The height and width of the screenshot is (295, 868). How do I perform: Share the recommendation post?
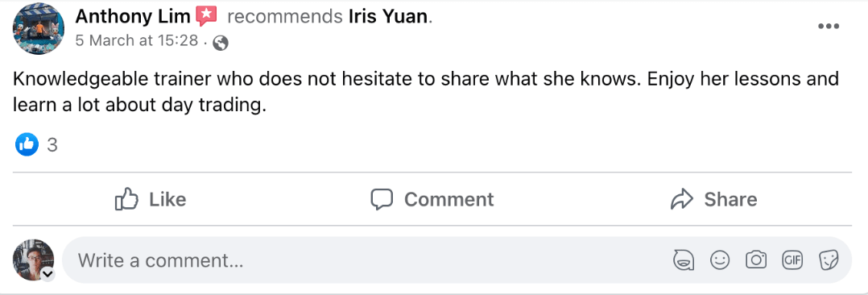713,199
